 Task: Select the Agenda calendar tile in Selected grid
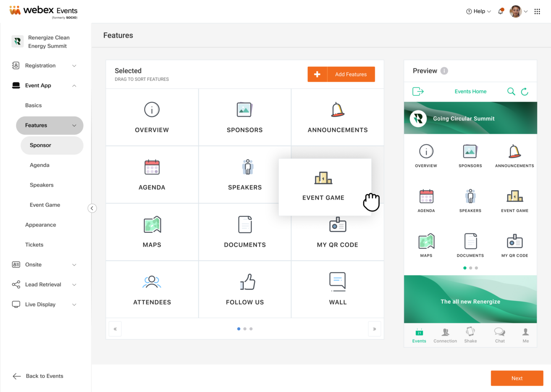click(x=152, y=175)
